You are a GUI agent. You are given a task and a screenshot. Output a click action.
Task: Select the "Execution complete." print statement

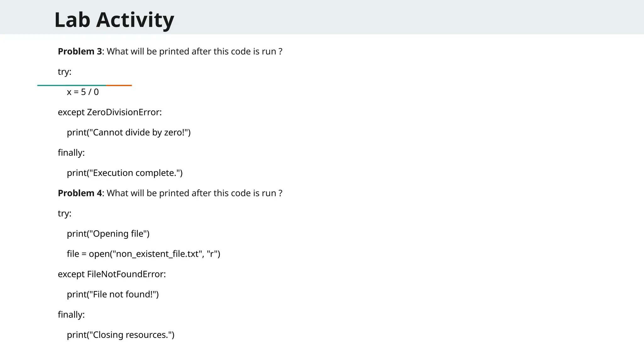click(125, 173)
